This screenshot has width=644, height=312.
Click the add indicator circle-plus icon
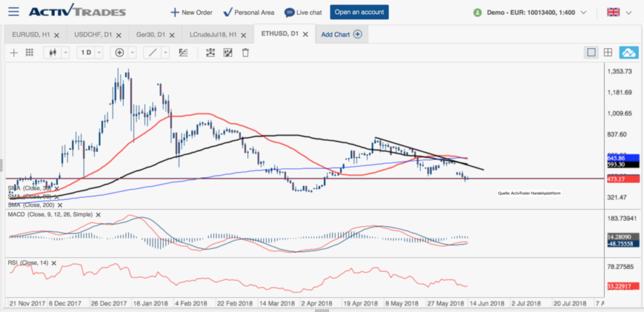[120, 53]
